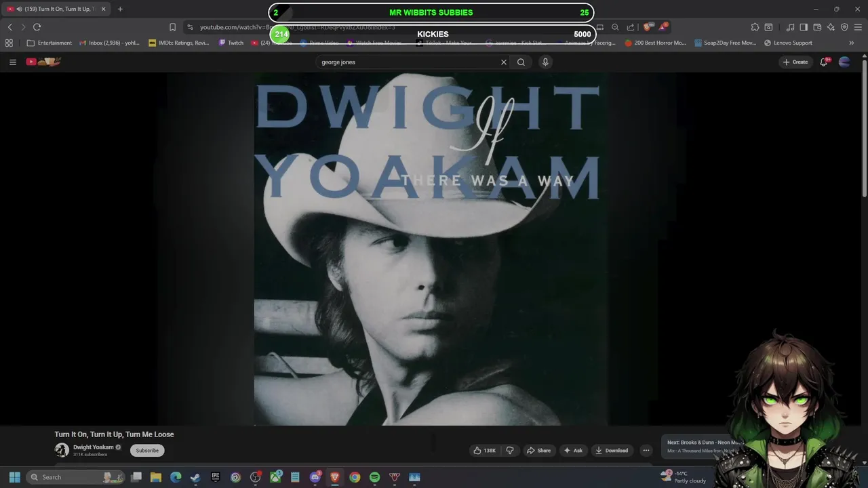Open the weather widget showing -14°C
868x488 pixels.
(684, 477)
